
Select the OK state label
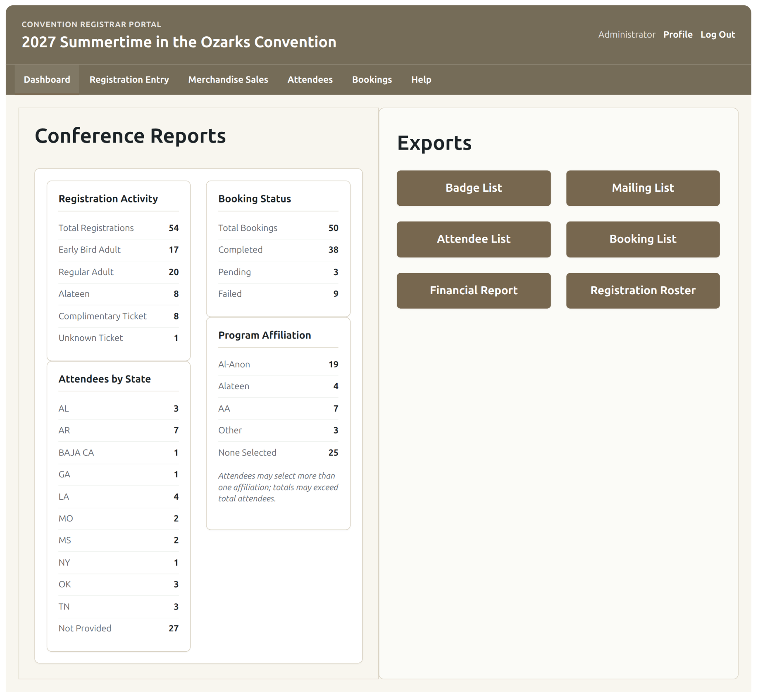click(64, 585)
